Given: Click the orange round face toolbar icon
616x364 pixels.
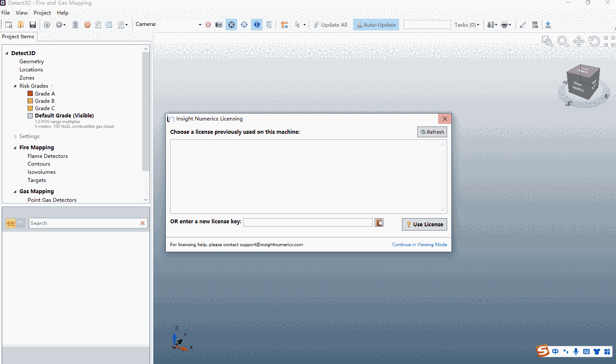Looking at the screenshot, I should point(87,25).
